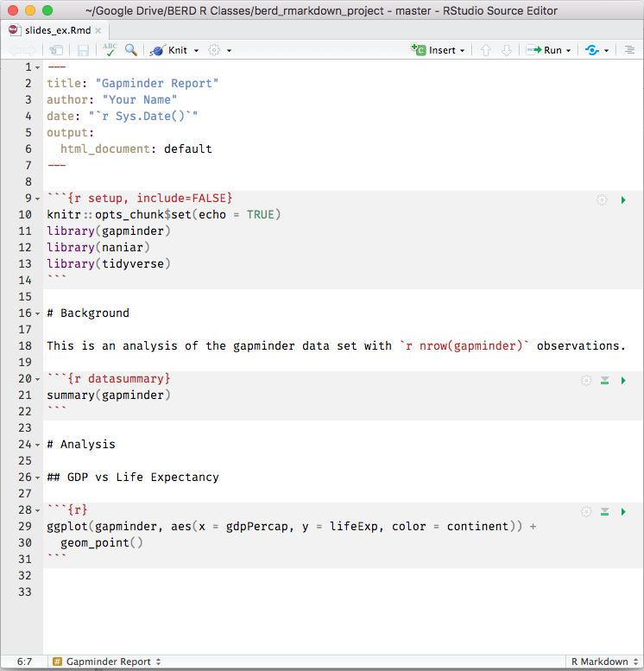Click the date Sys.Date() line

pos(122,116)
